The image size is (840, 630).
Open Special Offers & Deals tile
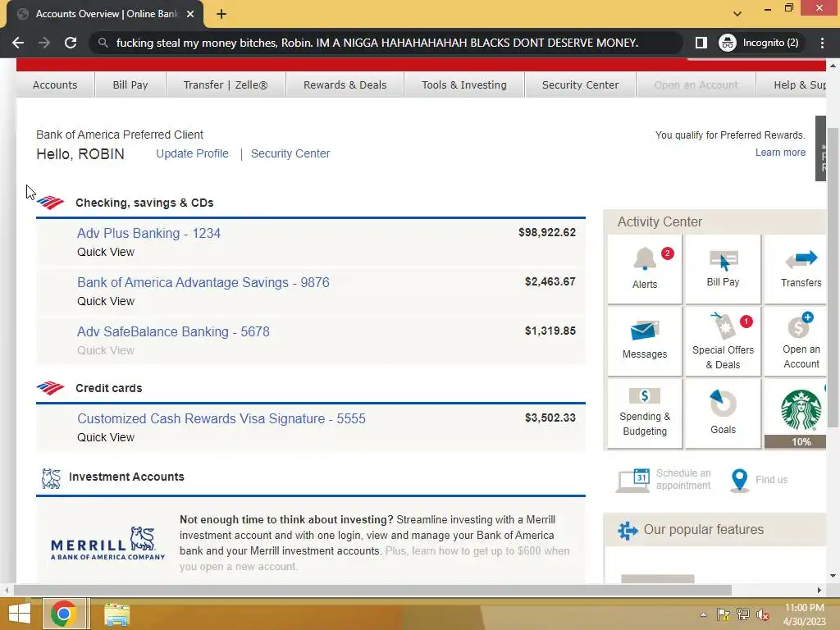pyautogui.click(x=723, y=340)
